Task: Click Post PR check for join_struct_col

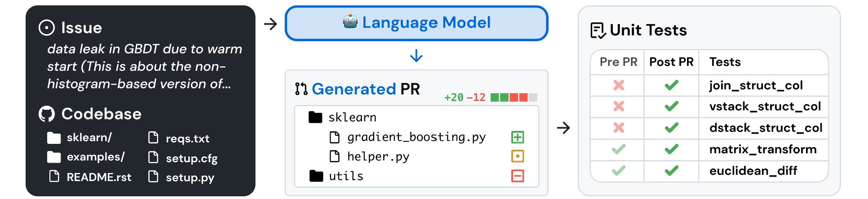Action: coord(672,85)
